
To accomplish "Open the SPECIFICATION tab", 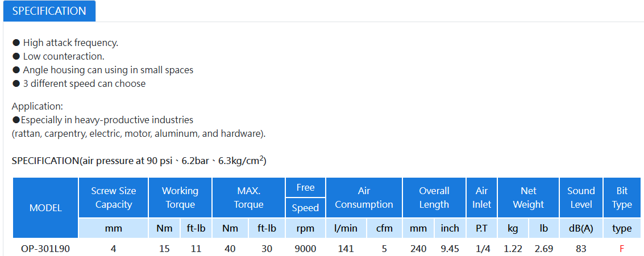I will [49, 11].
